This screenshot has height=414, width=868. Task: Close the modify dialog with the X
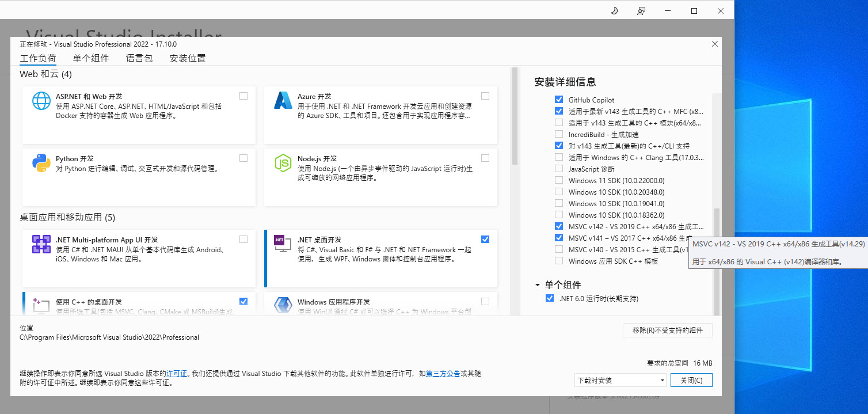(715, 44)
